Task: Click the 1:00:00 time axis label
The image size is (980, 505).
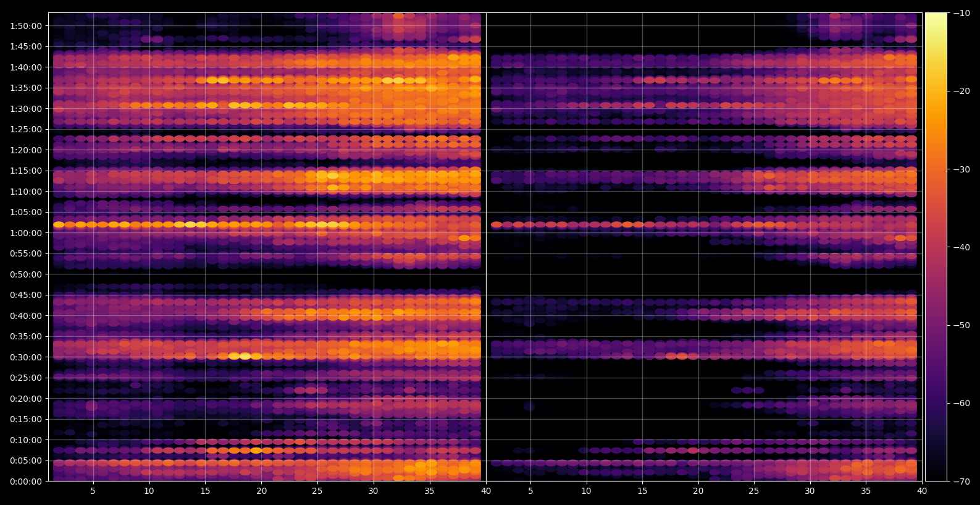Action: (x=26, y=233)
